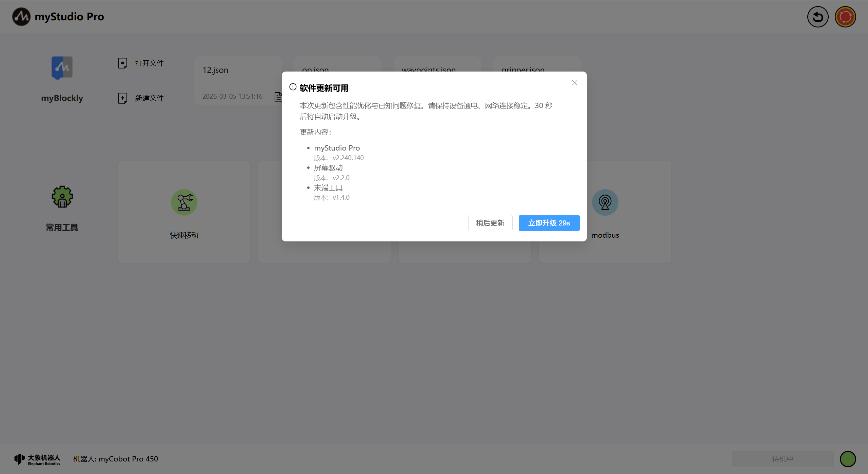
Task: Click the green status indicator circle
Action: click(x=848, y=459)
